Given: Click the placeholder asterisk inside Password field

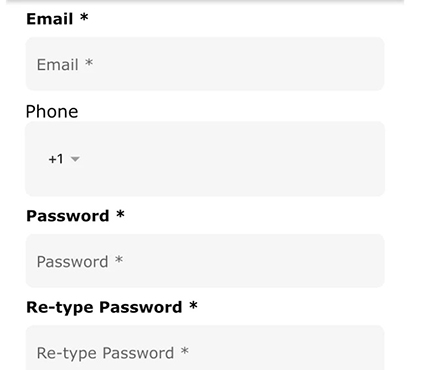Looking at the screenshot, I should (x=119, y=259).
